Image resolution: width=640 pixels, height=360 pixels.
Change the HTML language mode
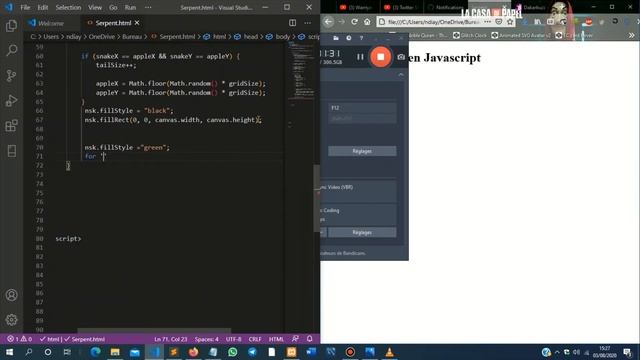tap(276, 339)
